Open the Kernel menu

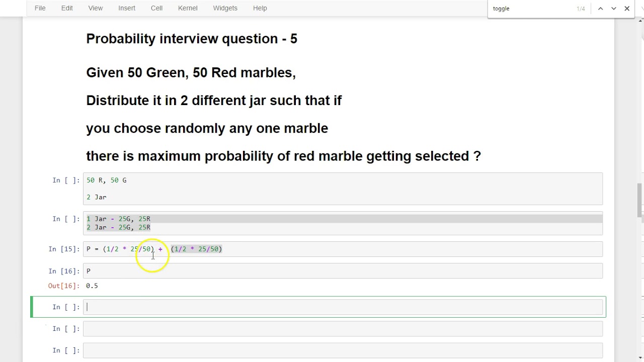pyautogui.click(x=188, y=8)
